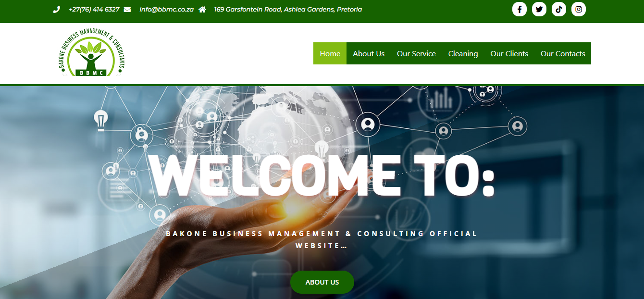
Task: Click the phone handset icon
Action: [x=57, y=10]
